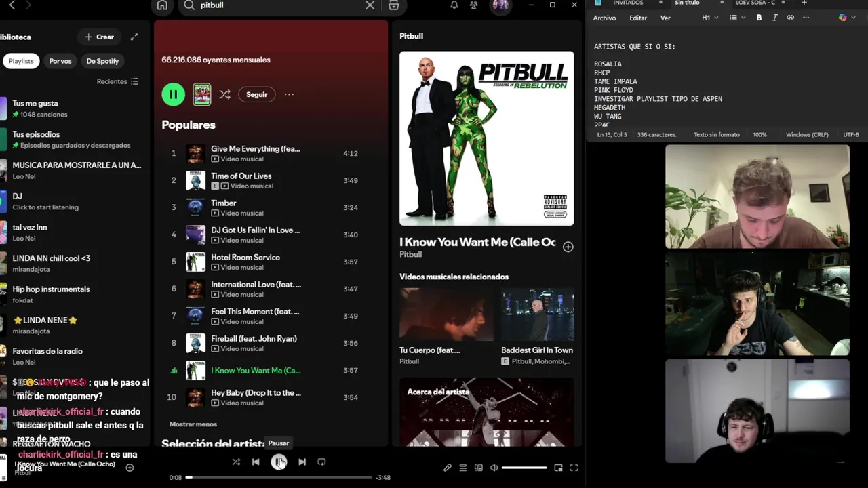868x488 pixels.
Task: Open Spotify notifications bell
Action: [x=454, y=5]
